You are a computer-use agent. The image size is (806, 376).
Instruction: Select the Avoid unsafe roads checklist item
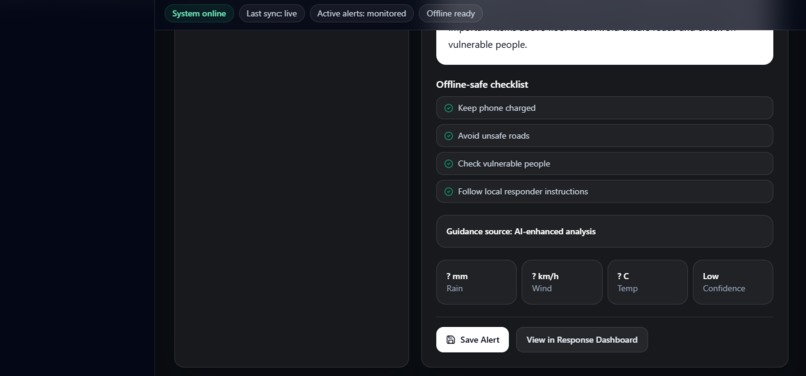(x=604, y=136)
